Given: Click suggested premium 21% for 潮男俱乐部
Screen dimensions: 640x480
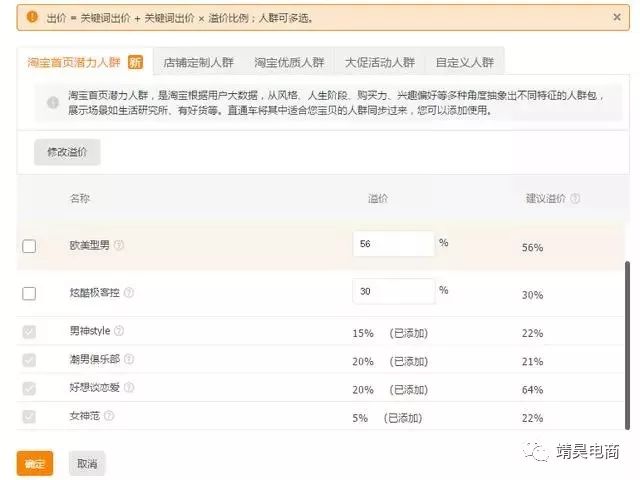Looking at the screenshot, I should coord(532,362).
